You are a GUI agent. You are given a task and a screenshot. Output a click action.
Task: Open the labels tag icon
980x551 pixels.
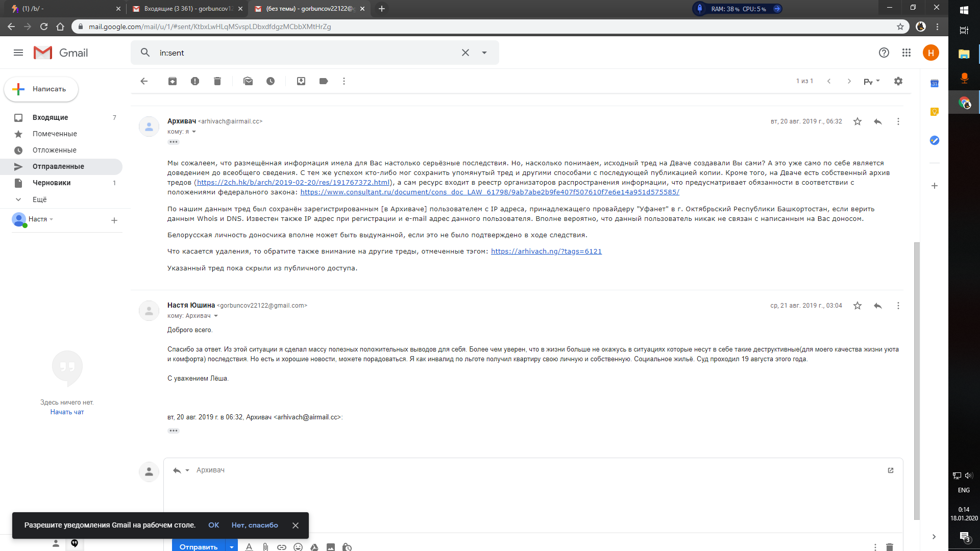324,81
